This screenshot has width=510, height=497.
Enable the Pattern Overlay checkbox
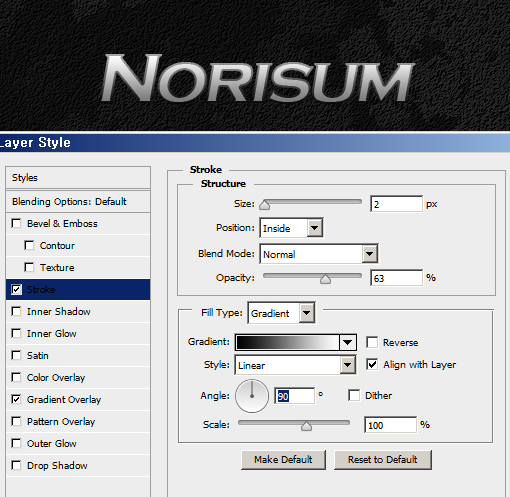tap(16, 421)
